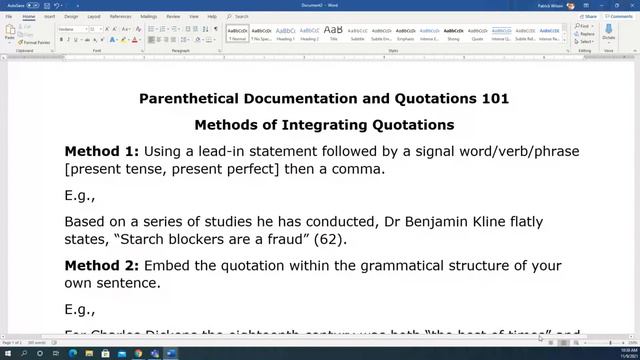Open the font color dropdown arrow

(x=140, y=40)
